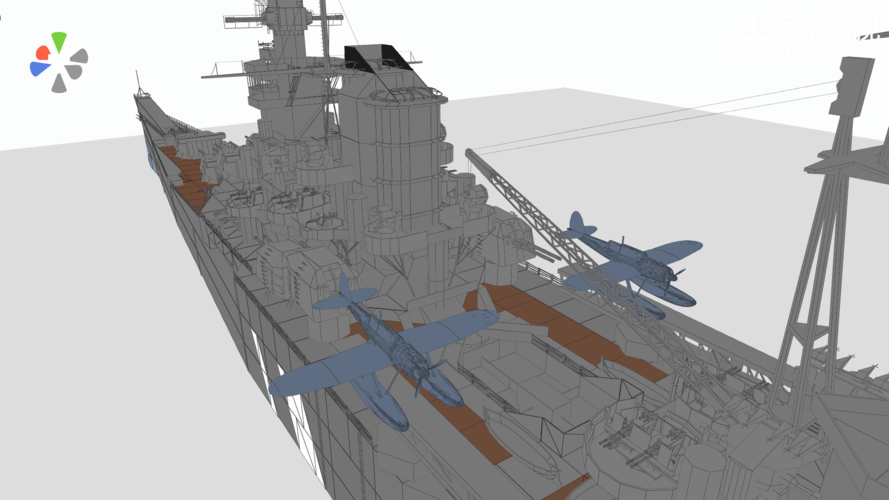The height and width of the screenshot is (500, 889).
Task: Click the gray lower-right gizmo cone
Action: [x=74, y=71]
